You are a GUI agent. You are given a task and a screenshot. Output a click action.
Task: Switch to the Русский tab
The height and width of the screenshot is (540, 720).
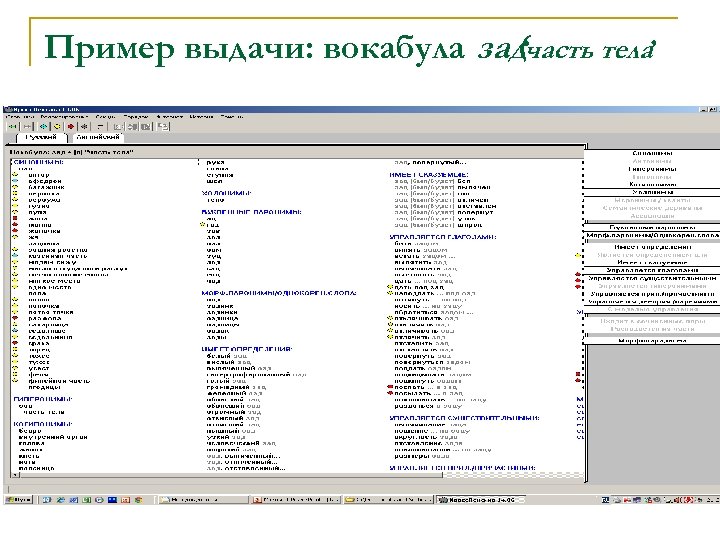coord(41,137)
